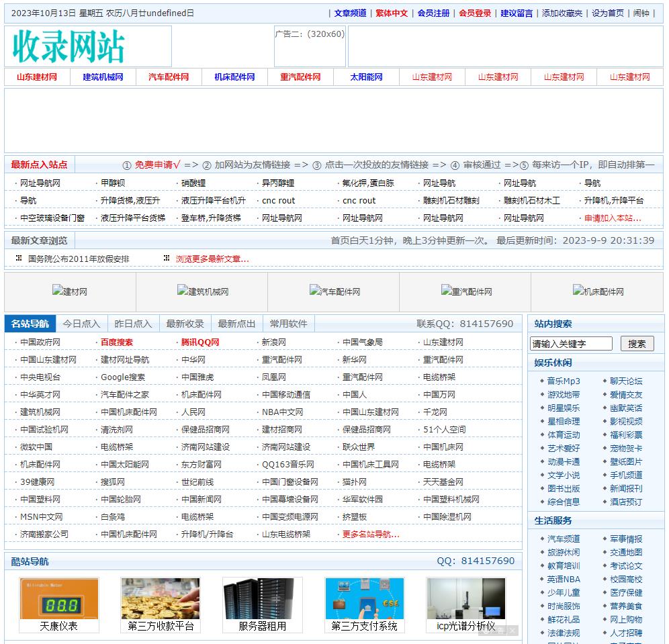This screenshot has height=644, width=669.
Task: Open the 最新收录 tab
Action: (185, 324)
